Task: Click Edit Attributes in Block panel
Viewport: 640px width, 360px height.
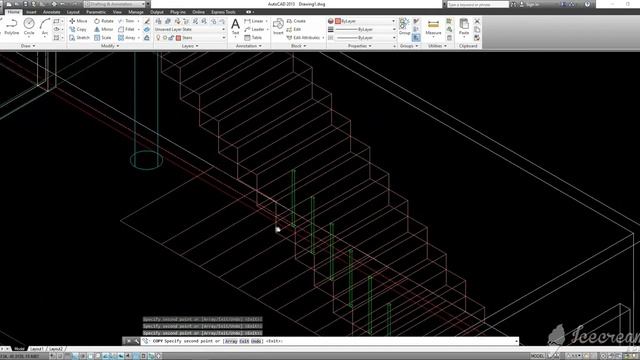Action: [x=303, y=38]
